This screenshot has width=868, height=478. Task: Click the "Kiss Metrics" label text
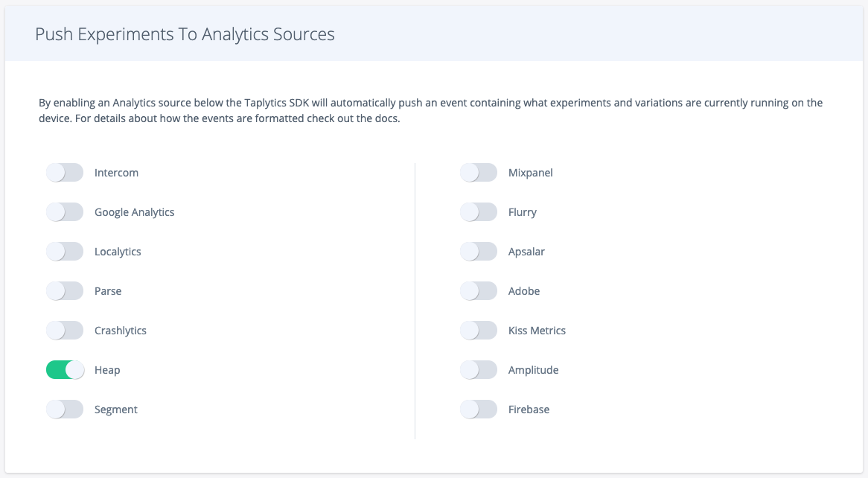(537, 331)
